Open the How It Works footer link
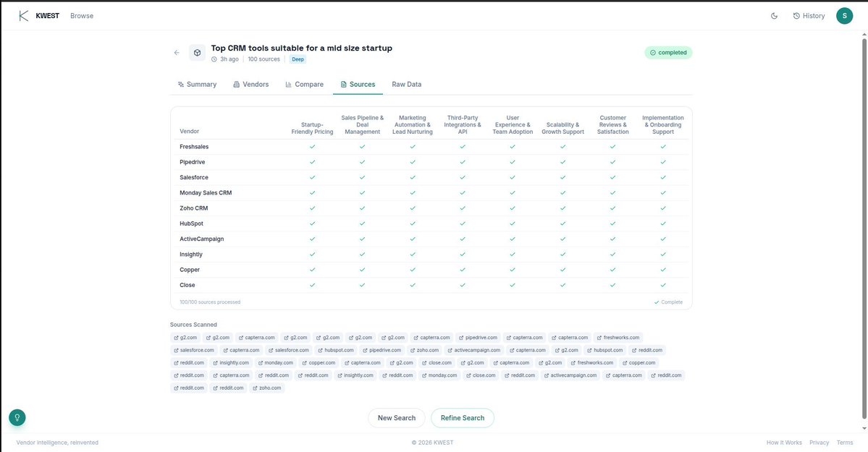 (784, 443)
